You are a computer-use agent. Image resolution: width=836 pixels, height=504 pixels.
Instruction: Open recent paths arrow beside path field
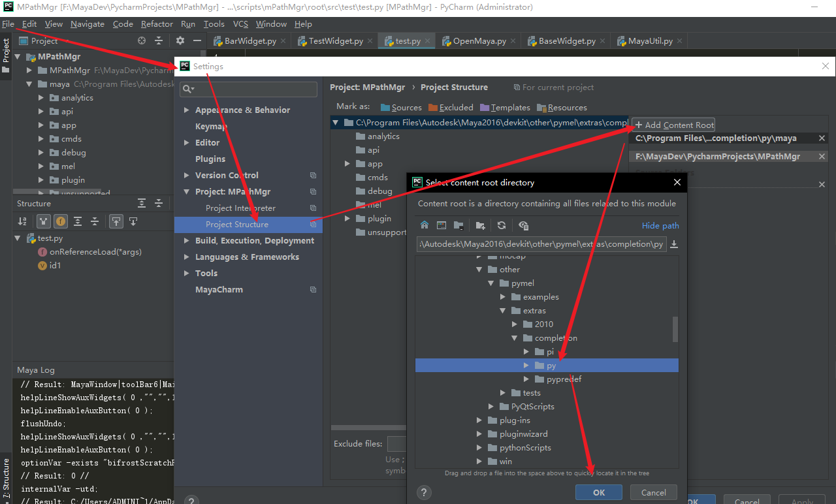click(674, 244)
